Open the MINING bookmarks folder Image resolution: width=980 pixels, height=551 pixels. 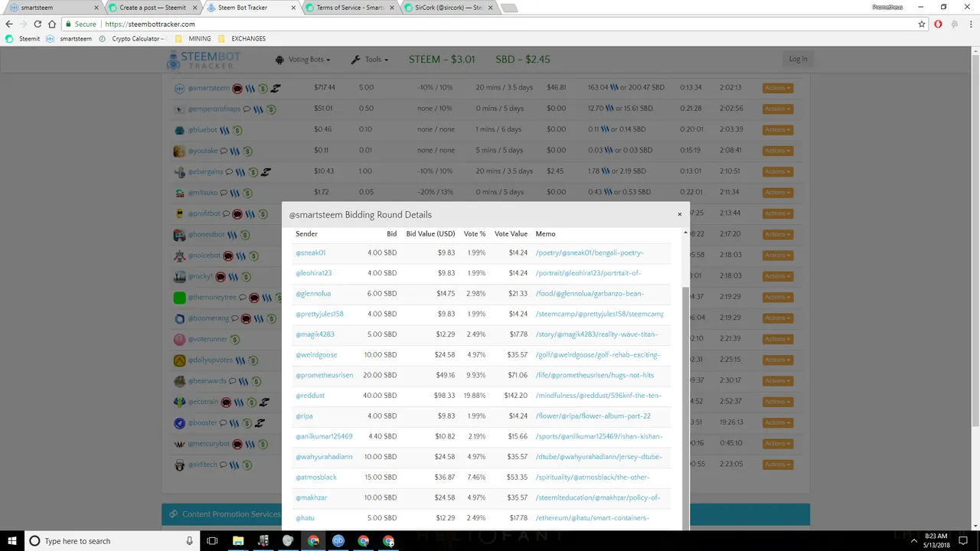click(x=193, y=38)
